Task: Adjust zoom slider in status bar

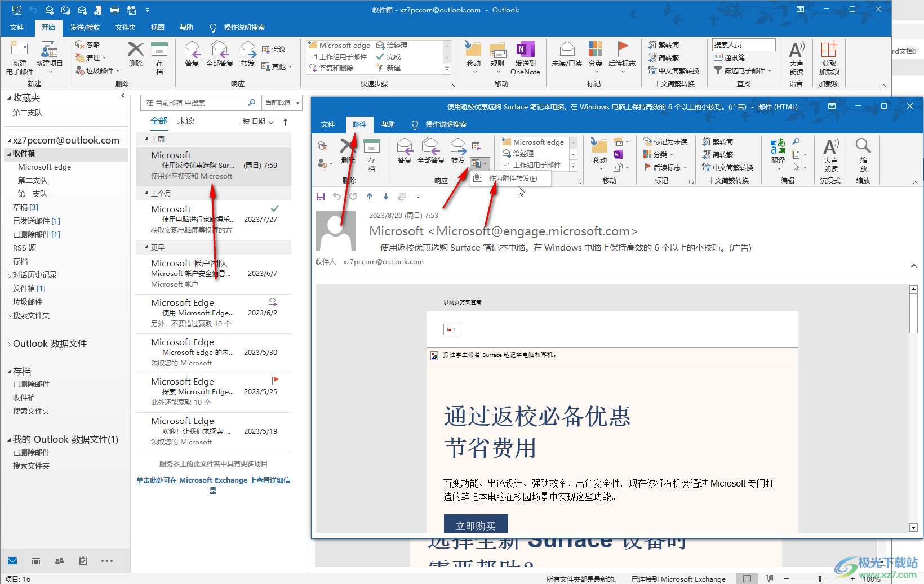Action: 820,579
